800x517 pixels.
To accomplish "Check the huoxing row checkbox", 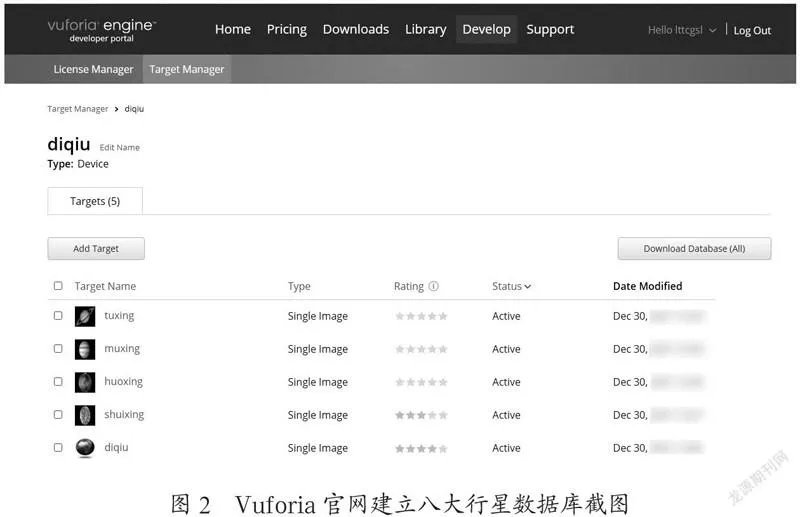I will click(x=58, y=382).
